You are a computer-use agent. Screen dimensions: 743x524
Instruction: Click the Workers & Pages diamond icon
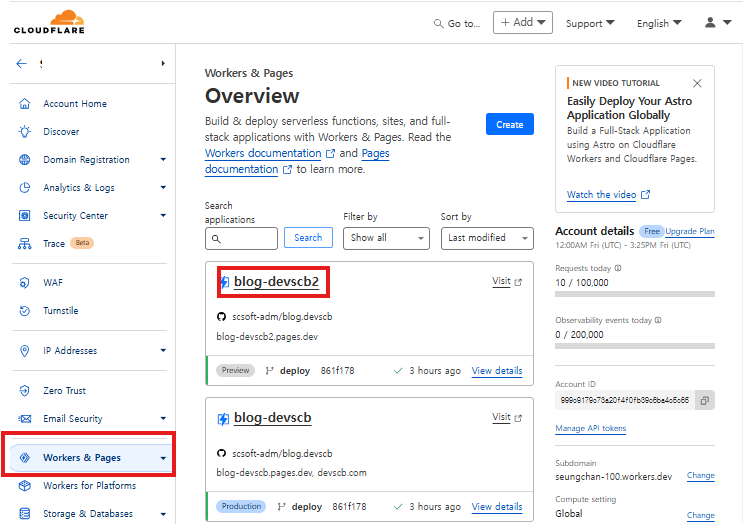click(x=25, y=458)
